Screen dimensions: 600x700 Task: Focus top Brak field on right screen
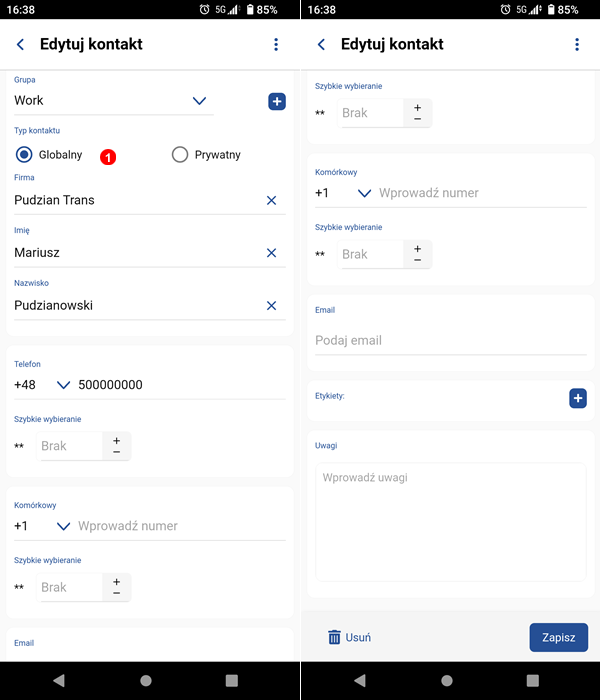click(x=371, y=113)
